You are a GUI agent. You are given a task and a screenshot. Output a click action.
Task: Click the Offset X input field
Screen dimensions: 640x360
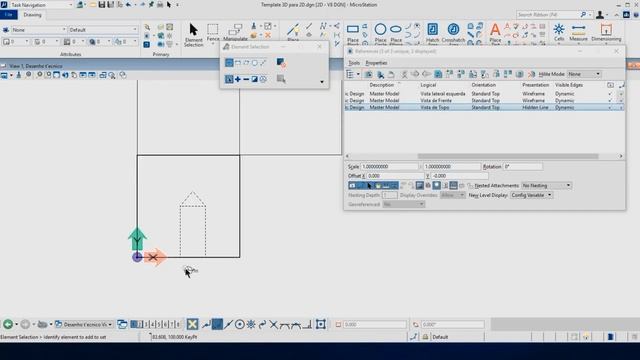point(395,176)
